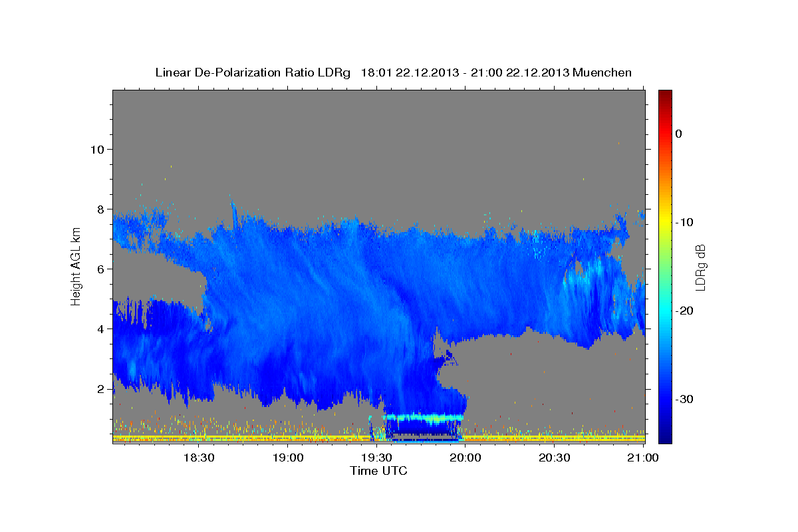Image resolution: width=798 pixels, height=532 pixels.
Task: Click the plot title 'Linear De-Polarization Ratio LDRg'
Action: pyautogui.click(x=252, y=72)
